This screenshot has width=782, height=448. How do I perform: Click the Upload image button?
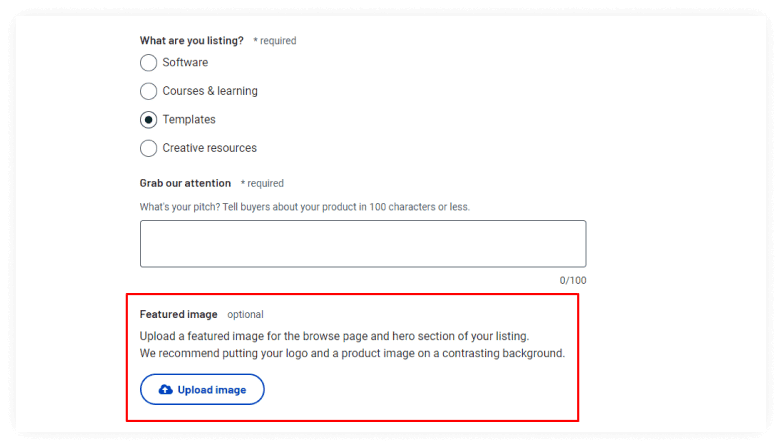pyautogui.click(x=202, y=390)
